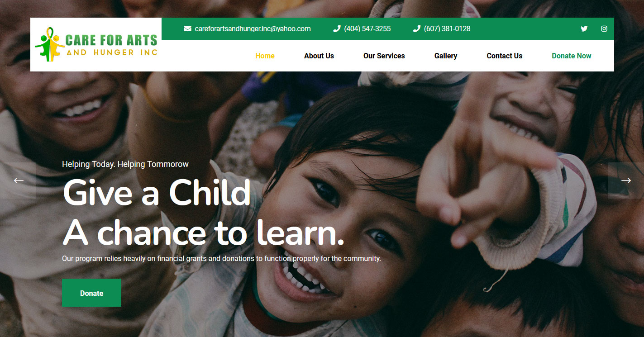Open the About Us page
The height and width of the screenshot is (337, 644).
pyautogui.click(x=319, y=56)
